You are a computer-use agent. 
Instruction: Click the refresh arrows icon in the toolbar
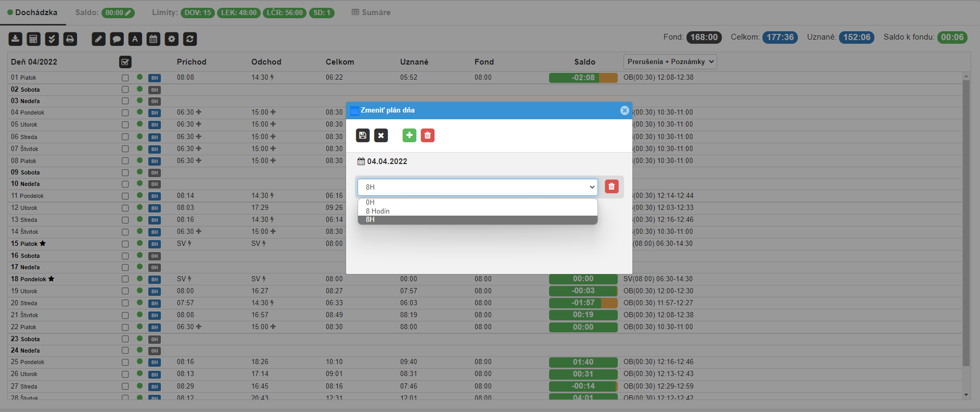point(190,39)
